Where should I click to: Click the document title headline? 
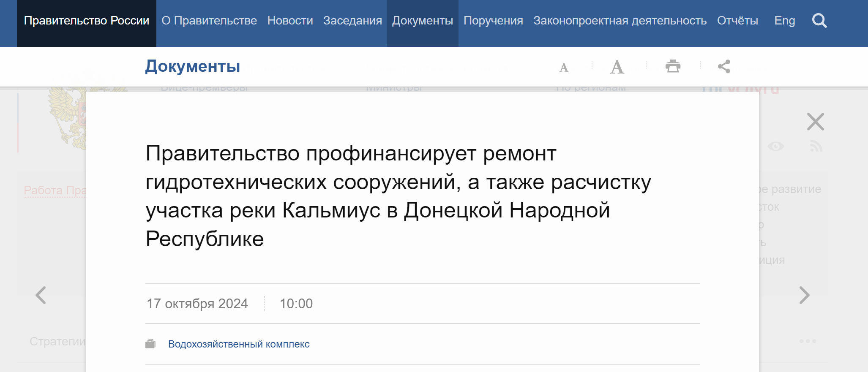tap(399, 196)
